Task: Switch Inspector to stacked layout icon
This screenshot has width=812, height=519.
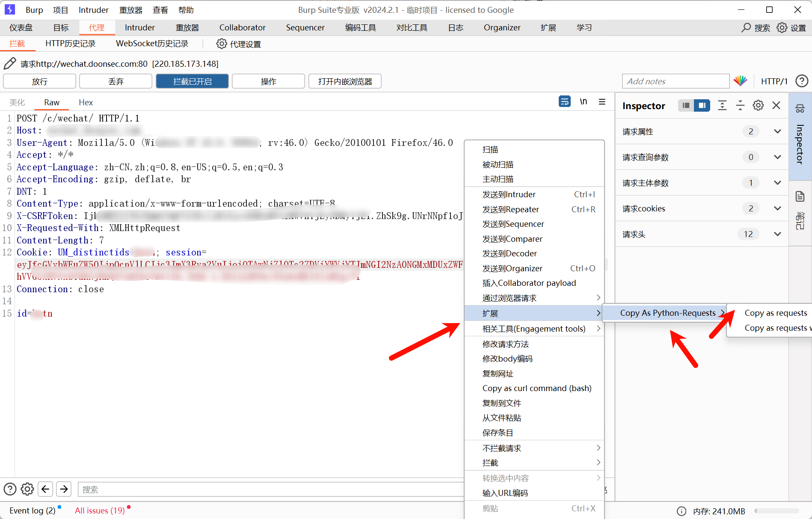Action: coord(686,105)
